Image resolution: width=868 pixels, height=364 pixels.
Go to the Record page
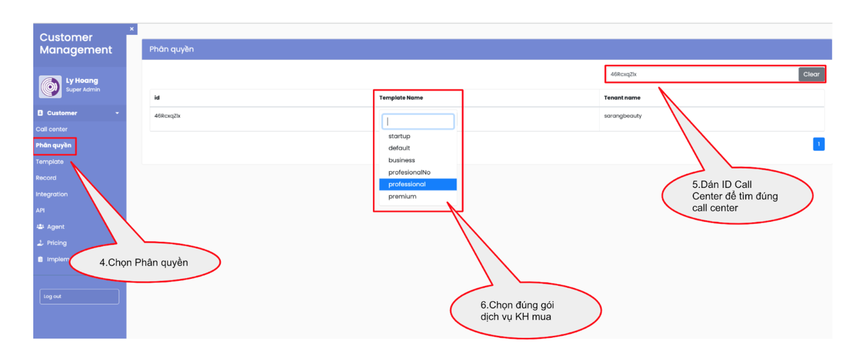click(46, 178)
